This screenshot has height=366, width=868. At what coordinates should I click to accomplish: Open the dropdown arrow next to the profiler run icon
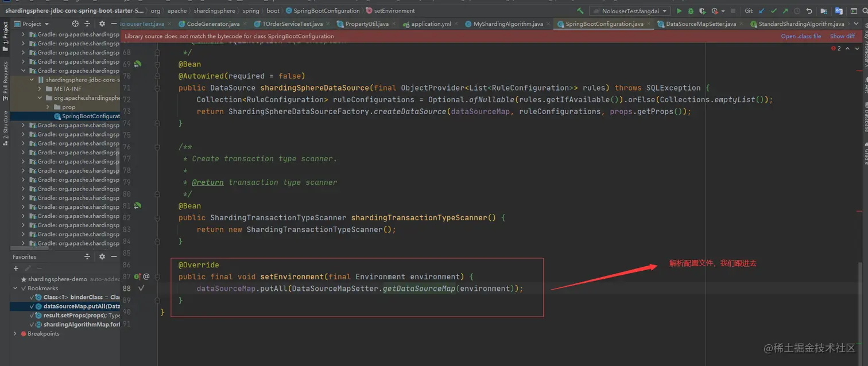[x=723, y=11]
